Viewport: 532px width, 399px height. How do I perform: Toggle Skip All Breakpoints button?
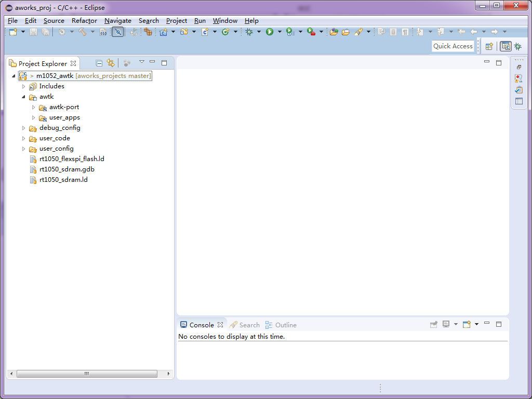point(118,32)
